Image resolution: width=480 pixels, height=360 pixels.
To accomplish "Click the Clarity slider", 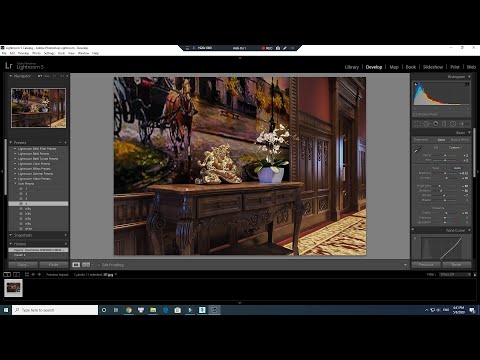I will pyautogui.click(x=445, y=213).
